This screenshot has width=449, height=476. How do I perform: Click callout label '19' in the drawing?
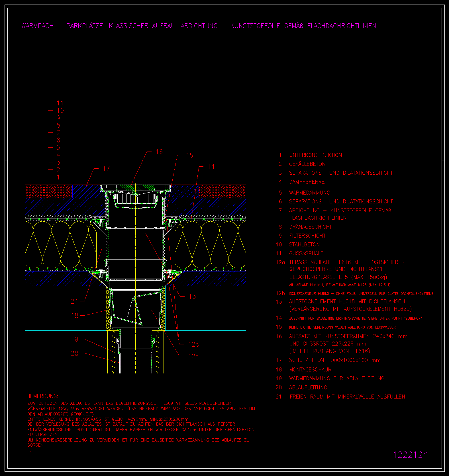point(75,339)
